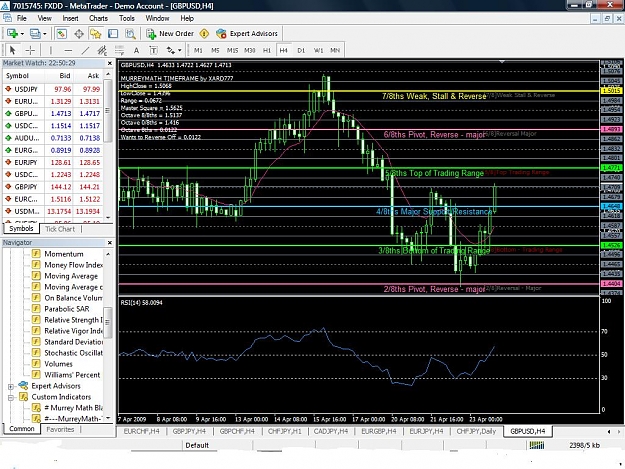625x469 pixels.
Task: Select the USDJPY row in Market Watch
Action: [x=52, y=89]
